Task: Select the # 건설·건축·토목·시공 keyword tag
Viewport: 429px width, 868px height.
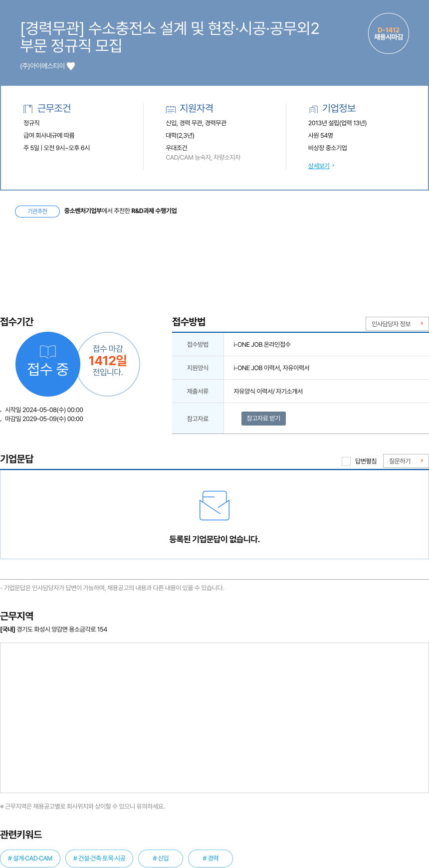Action: coord(99,859)
